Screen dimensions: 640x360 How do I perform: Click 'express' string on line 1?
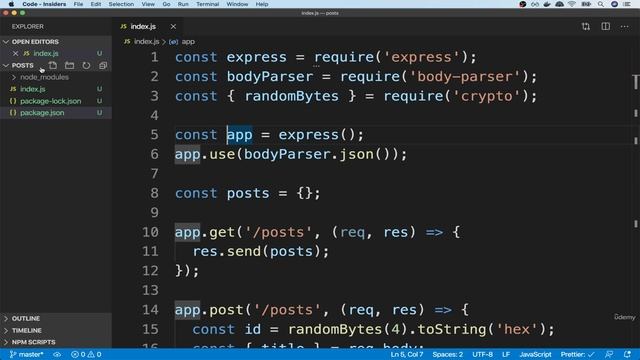tap(422, 57)
